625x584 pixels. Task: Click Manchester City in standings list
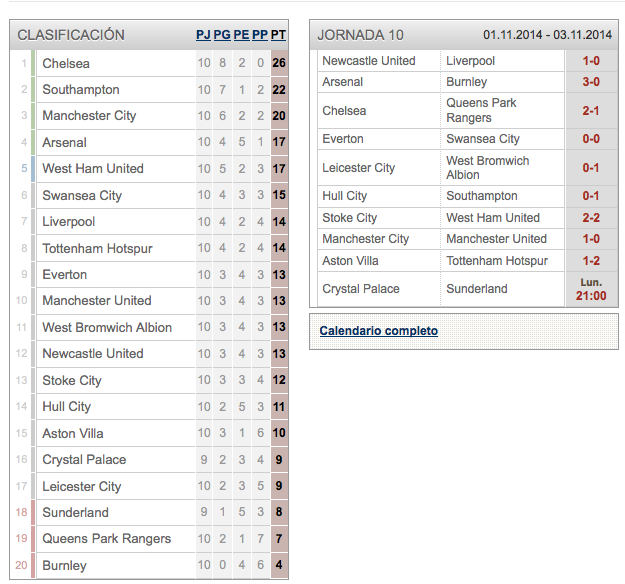89,116
